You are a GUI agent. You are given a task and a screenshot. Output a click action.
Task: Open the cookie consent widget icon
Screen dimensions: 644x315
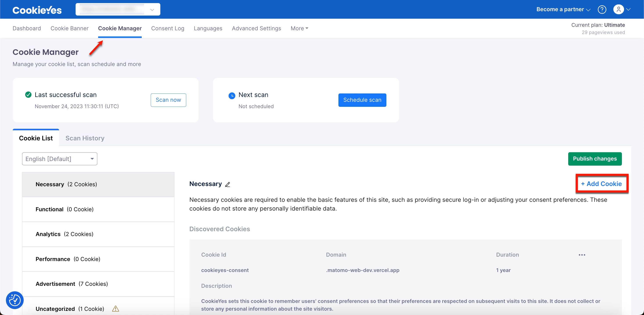pyautogui.click(x=15, y=300)
